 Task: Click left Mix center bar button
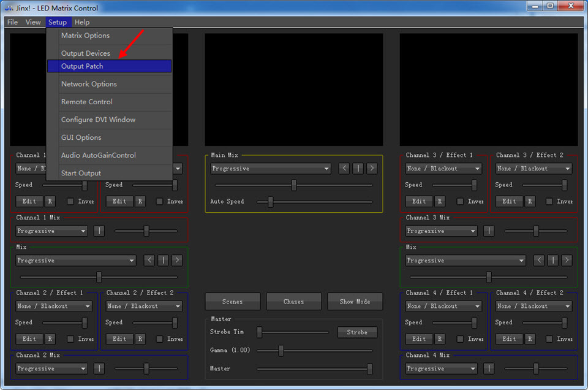click(x=163, y=260)
